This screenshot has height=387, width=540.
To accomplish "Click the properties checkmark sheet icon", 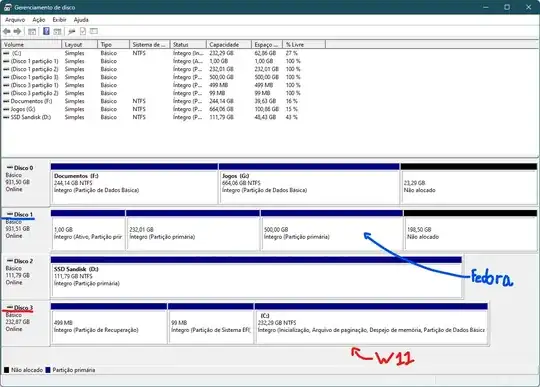I will 83,31.
